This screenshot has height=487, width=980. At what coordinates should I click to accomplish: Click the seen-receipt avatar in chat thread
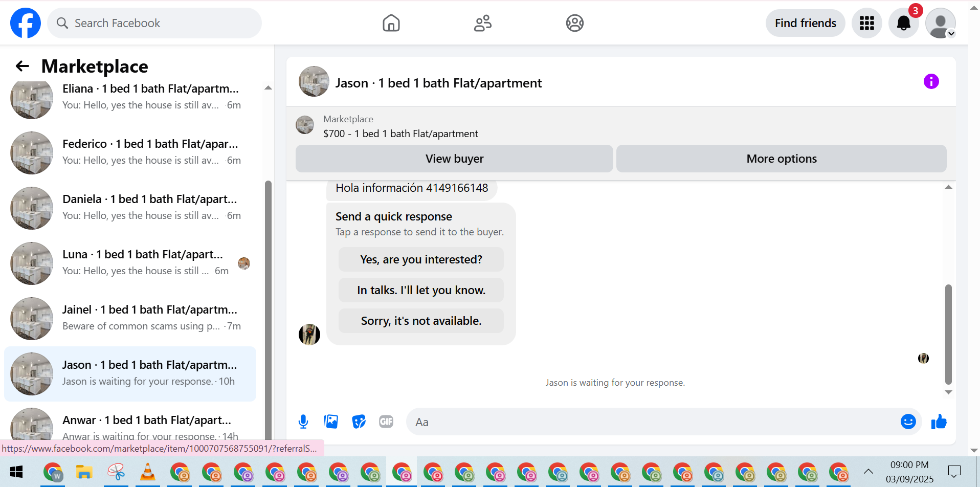point(923,358)
